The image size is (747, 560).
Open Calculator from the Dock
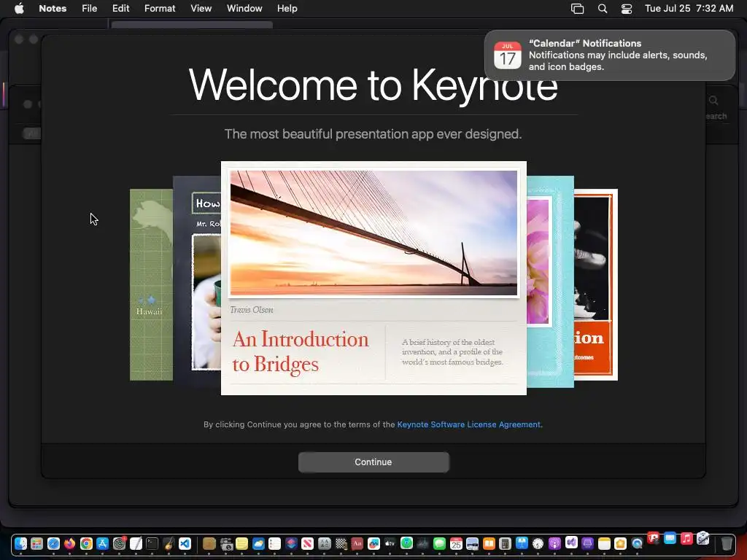click(x=505, y=543)
